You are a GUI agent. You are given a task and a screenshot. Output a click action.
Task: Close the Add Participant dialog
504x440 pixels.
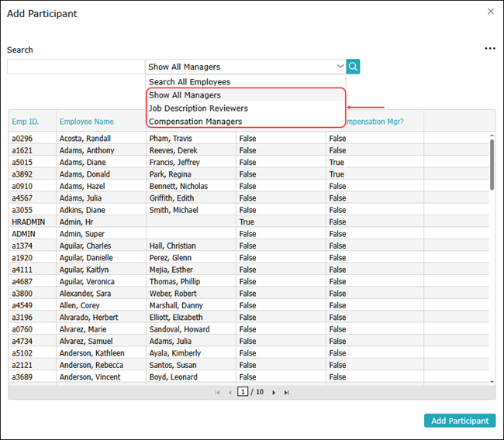click(490, 12)
